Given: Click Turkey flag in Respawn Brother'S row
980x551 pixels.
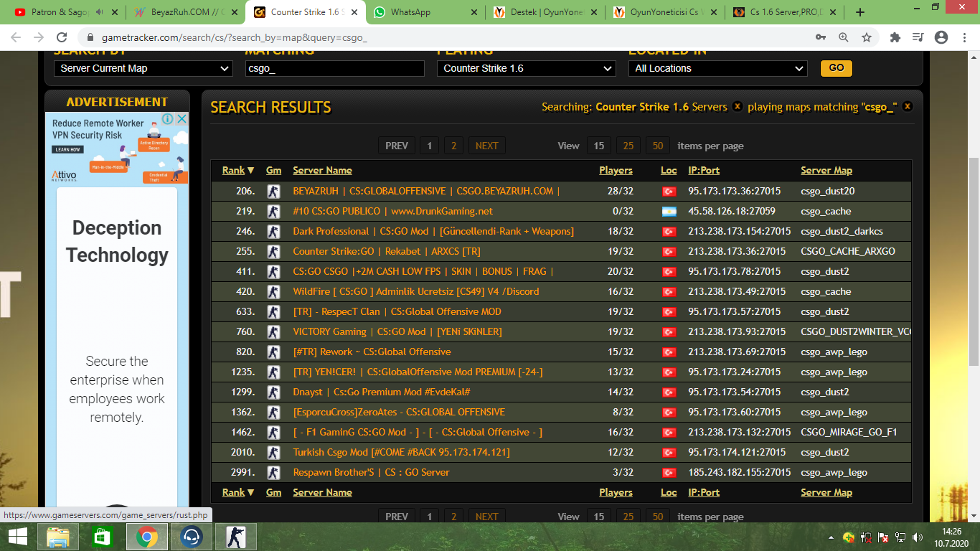Looking at the screenshot, I should (x=669, y=473).
